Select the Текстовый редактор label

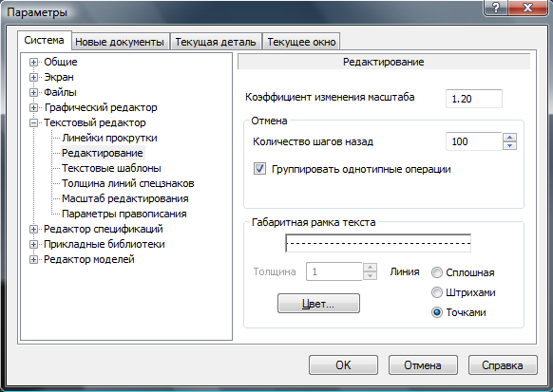point(94,122)
